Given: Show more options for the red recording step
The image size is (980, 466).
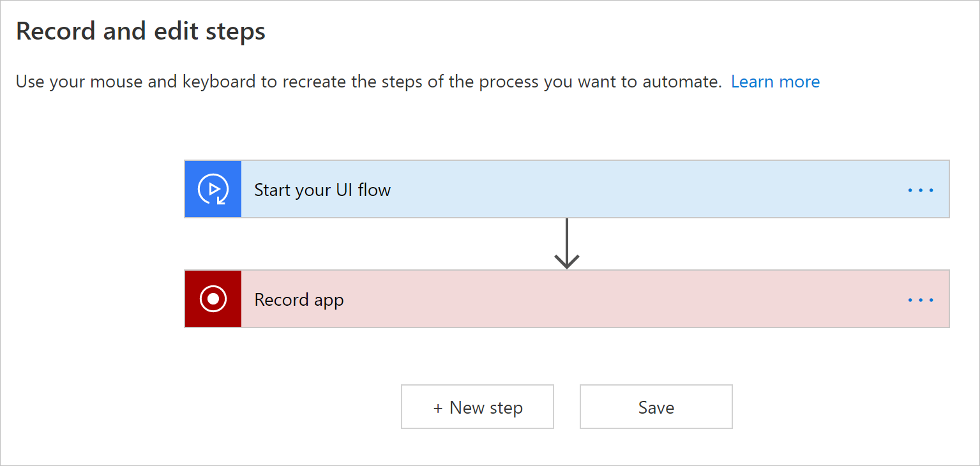Looking at the screenshot, I should click(921, 300).
